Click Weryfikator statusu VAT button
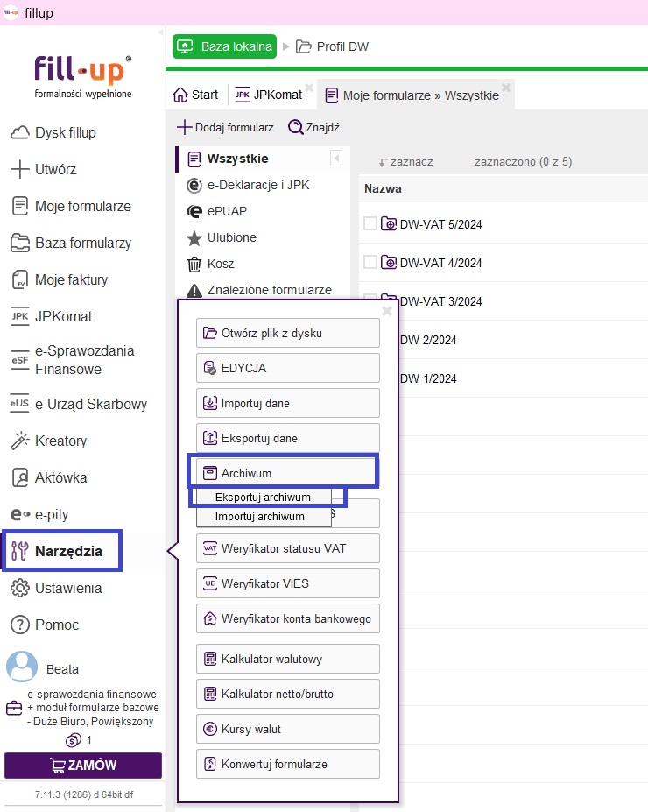The image size is (648, 812). click(x=287, y=548)
